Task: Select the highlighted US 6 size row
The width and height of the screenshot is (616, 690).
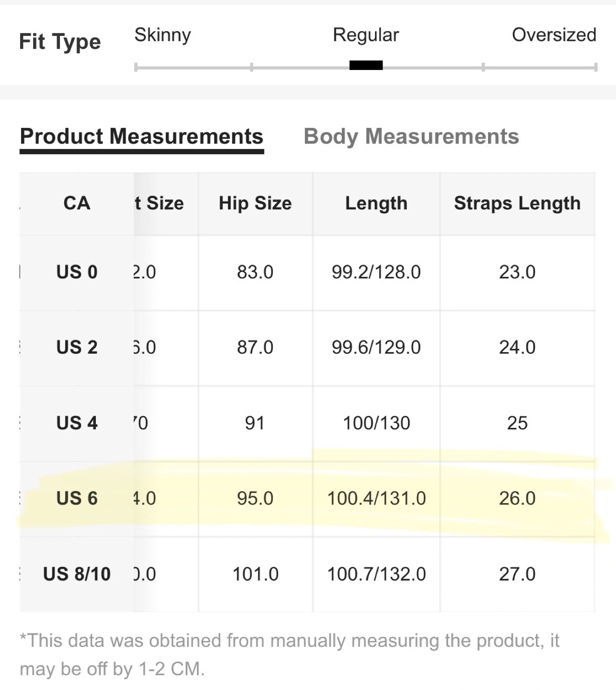Action: [307, 498]
